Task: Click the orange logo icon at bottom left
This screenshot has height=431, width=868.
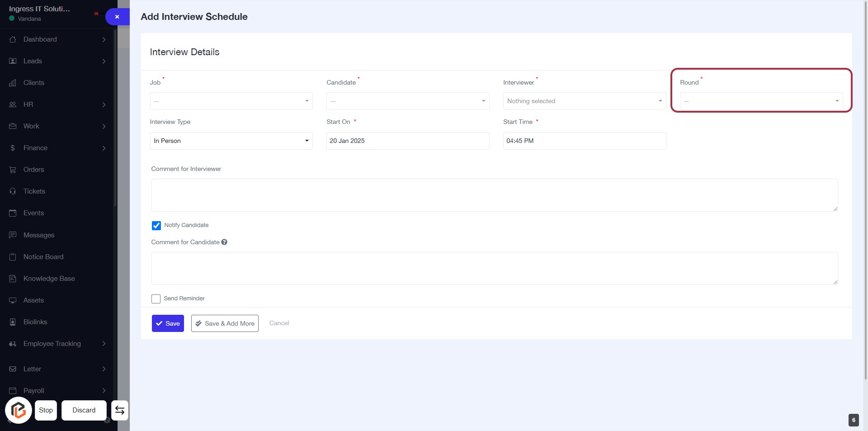Action: 19,410
